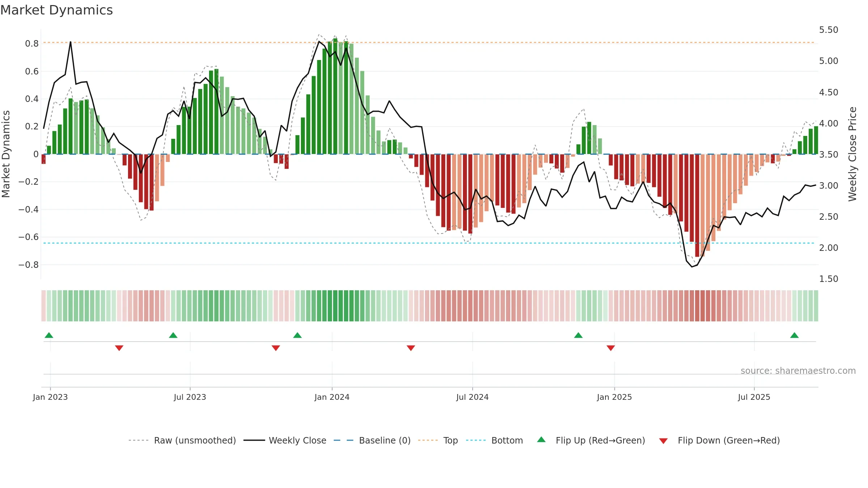This screenshot has width=868, height=488.
Task: Click the −0.8 left axis label
Action: [29, 265]
